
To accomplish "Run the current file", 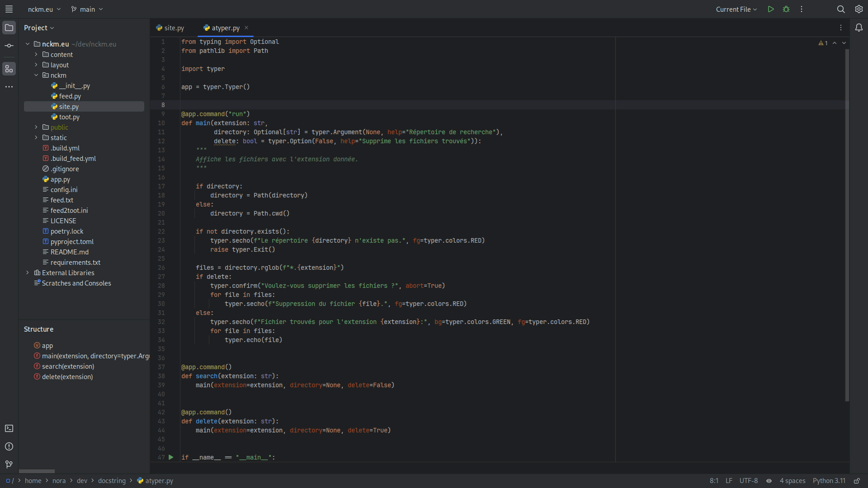I will 771,9.
